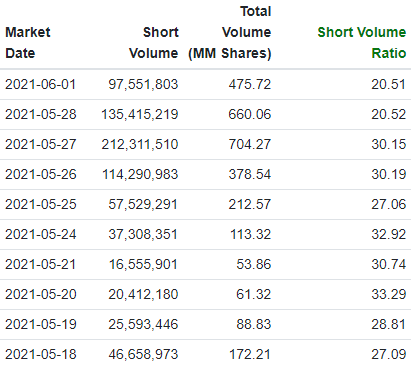
Task: Click short volume ratio 33.29
Action: point(389,294)
